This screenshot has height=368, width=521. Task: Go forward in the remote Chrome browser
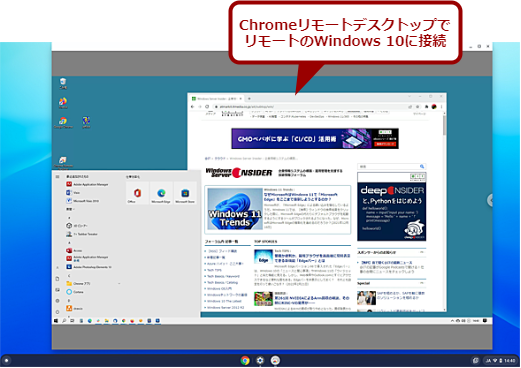click(200, 107)
